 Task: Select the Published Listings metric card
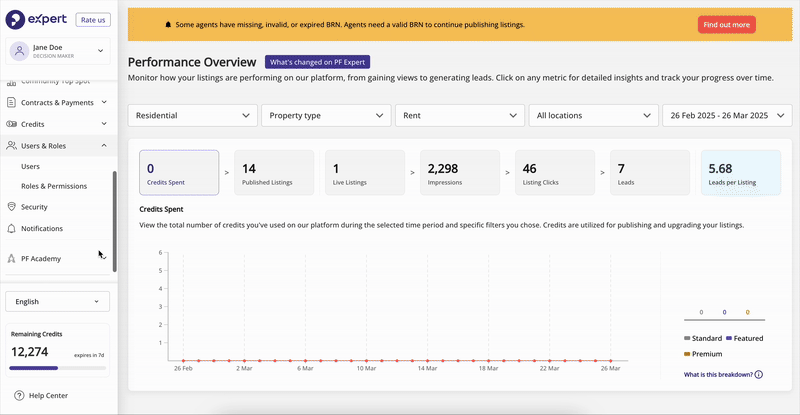point(274,173)
